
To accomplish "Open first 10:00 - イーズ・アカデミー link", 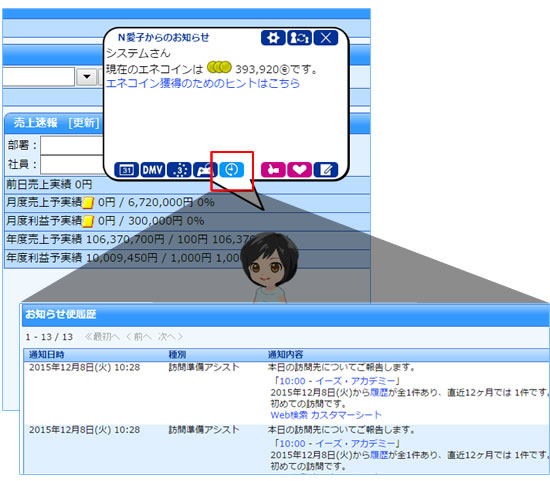I will pyautogui.click(x=337, y=381).
